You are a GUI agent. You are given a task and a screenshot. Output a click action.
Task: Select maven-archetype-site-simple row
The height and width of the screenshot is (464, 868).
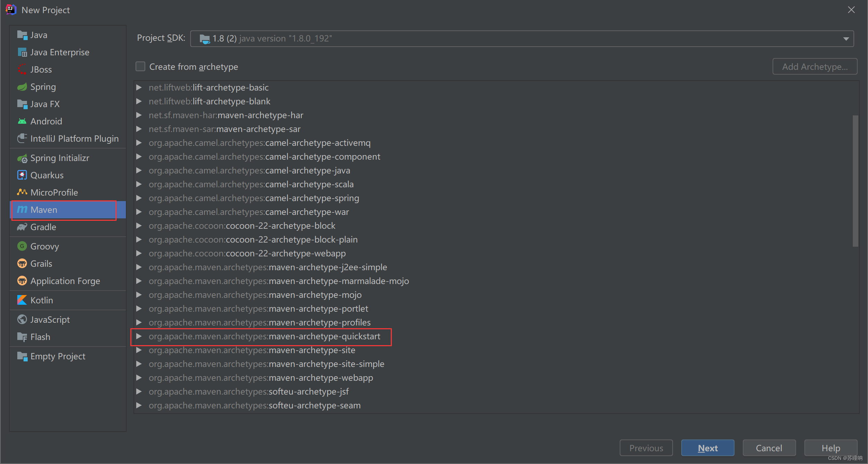point(496,364)
